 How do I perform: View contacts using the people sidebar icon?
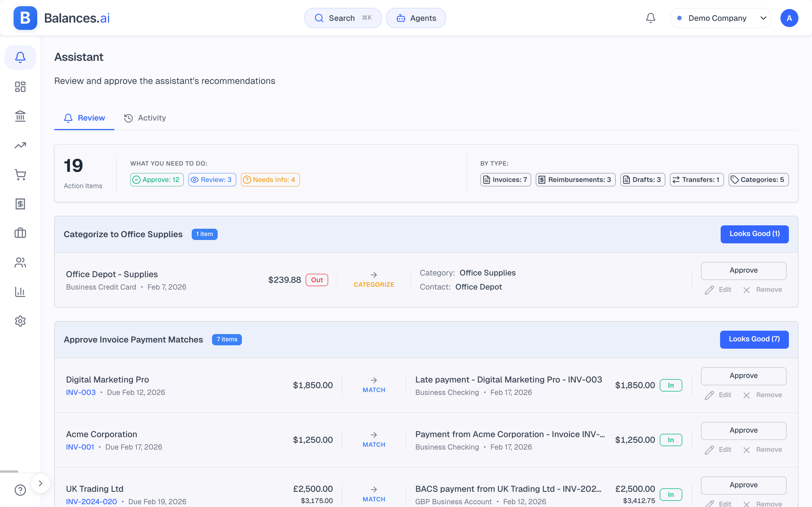20,262
